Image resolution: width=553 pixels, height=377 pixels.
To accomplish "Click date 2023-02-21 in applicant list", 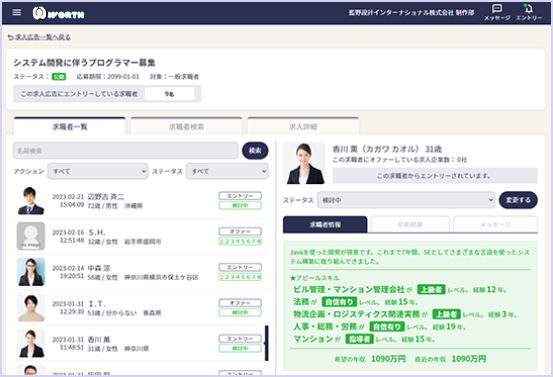I will (x=68, y=196).
